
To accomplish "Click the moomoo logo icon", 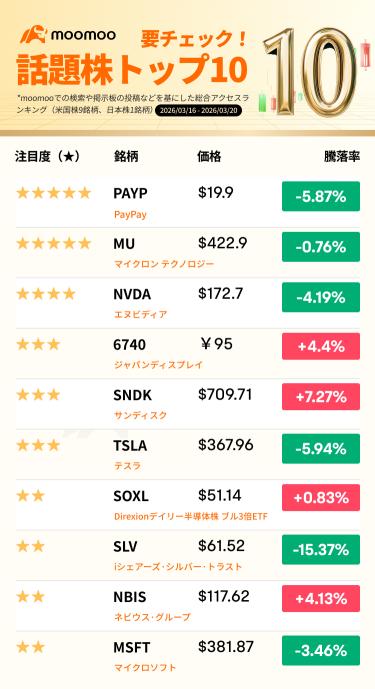I will [33, 35].
